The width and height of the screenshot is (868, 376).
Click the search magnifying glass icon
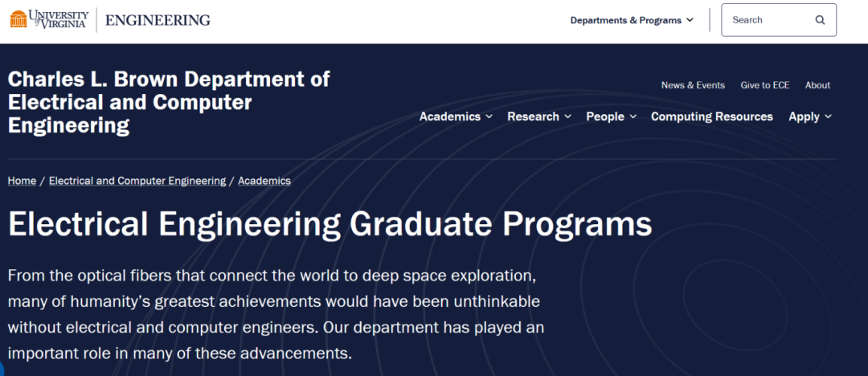coord(820,20)
